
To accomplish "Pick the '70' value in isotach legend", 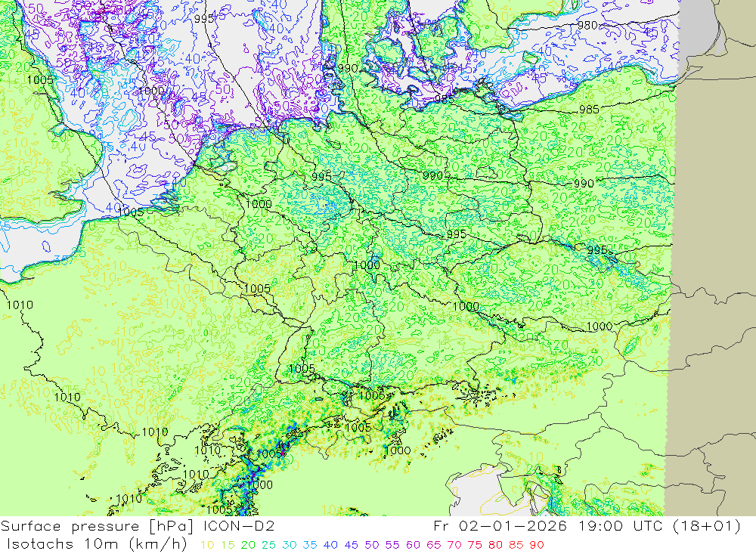I will 454,546.
